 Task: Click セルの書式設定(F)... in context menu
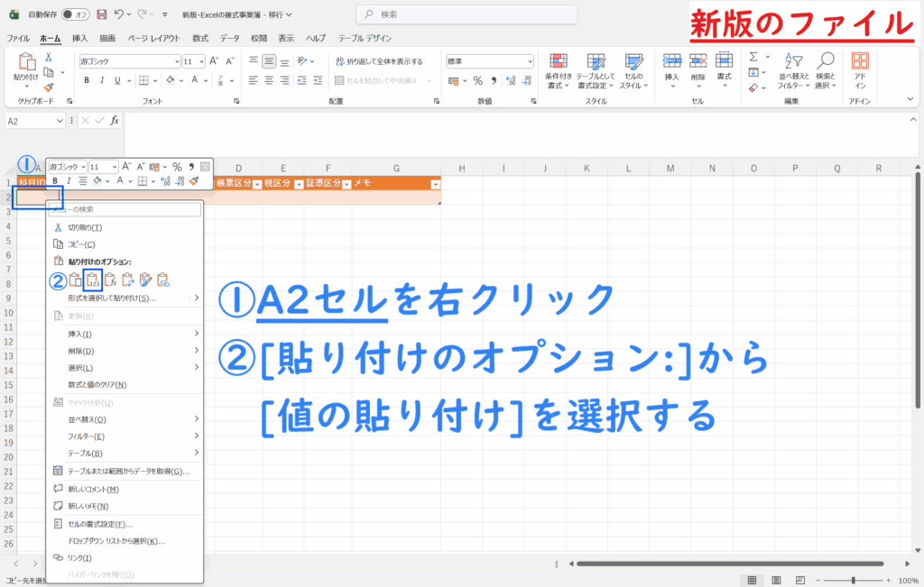[x=100, y=524]
